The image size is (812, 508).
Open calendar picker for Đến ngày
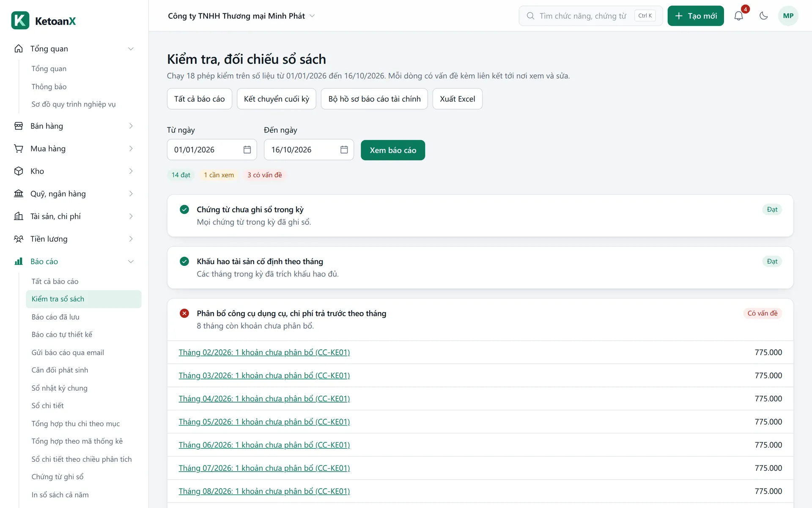point(344,149)
